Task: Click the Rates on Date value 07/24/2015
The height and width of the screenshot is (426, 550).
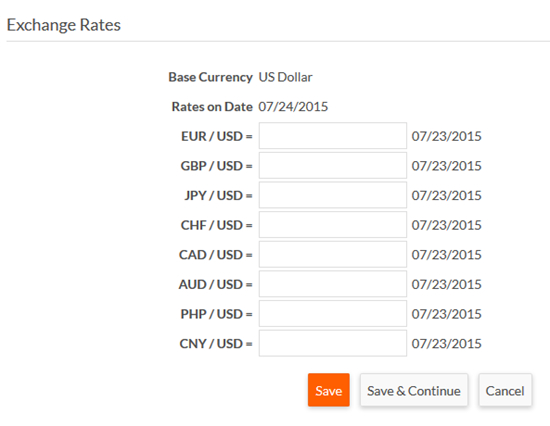Action: [293, 107]
